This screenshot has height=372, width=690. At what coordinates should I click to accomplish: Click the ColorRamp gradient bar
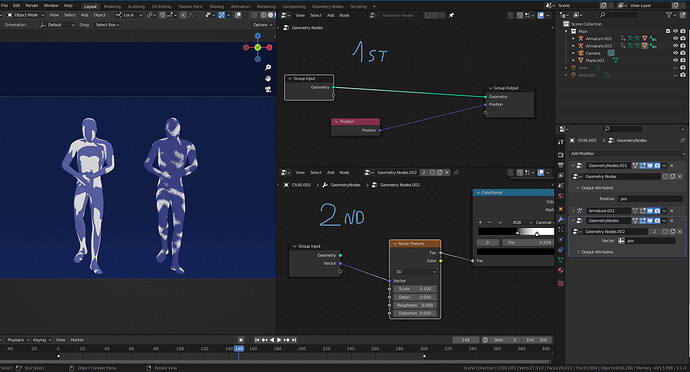click(x=516, y=231)
